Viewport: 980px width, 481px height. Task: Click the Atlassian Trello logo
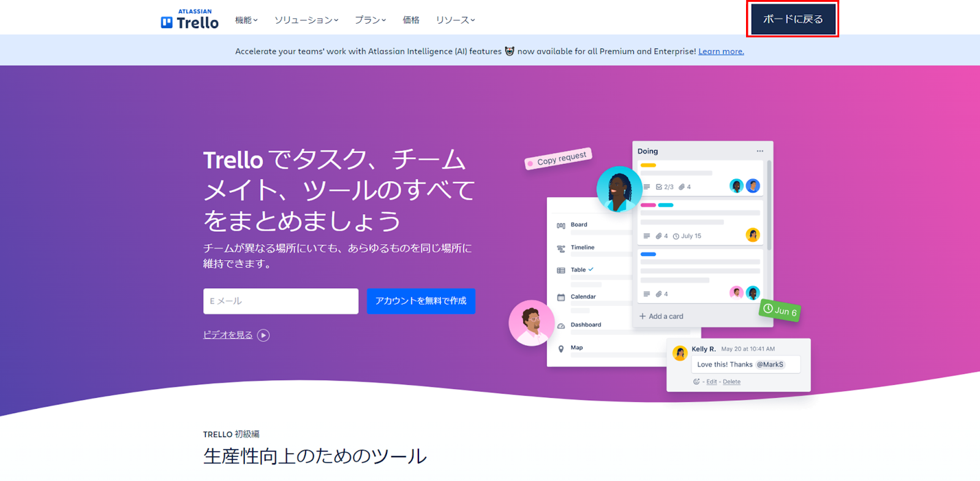[189, 20]
